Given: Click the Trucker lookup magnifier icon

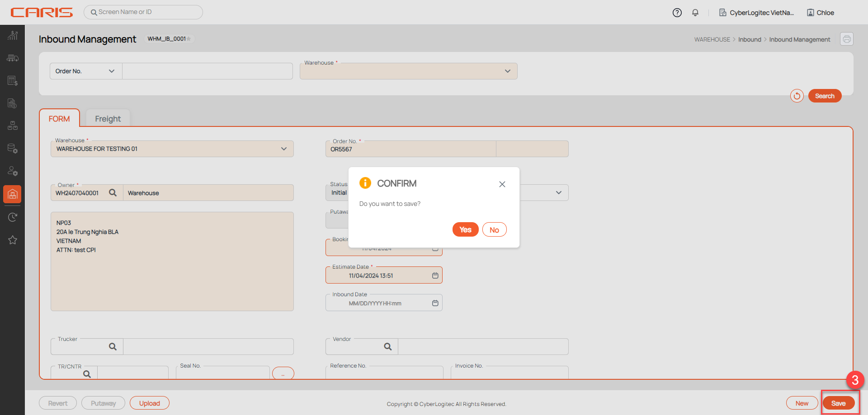Looking at the screenshot, I should (x=113, y=346).
